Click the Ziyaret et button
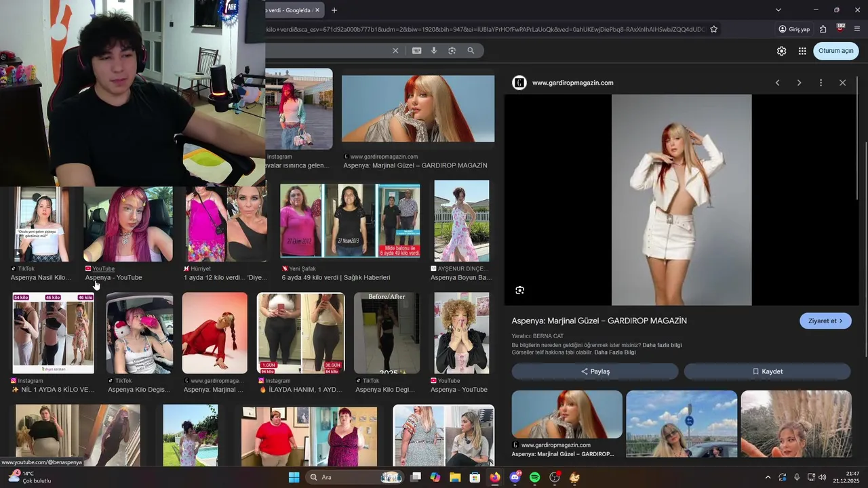 point(825,321)
